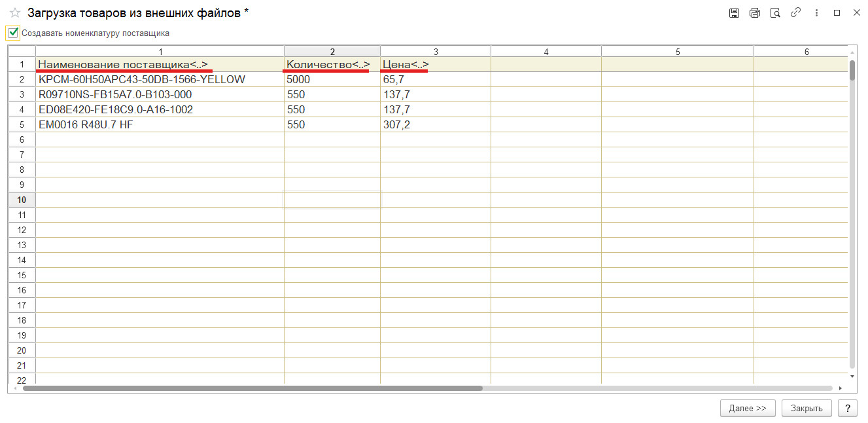This screenshot has height=423, width=868.
Task: Close the form with the X icon
Action: (856, 13)
